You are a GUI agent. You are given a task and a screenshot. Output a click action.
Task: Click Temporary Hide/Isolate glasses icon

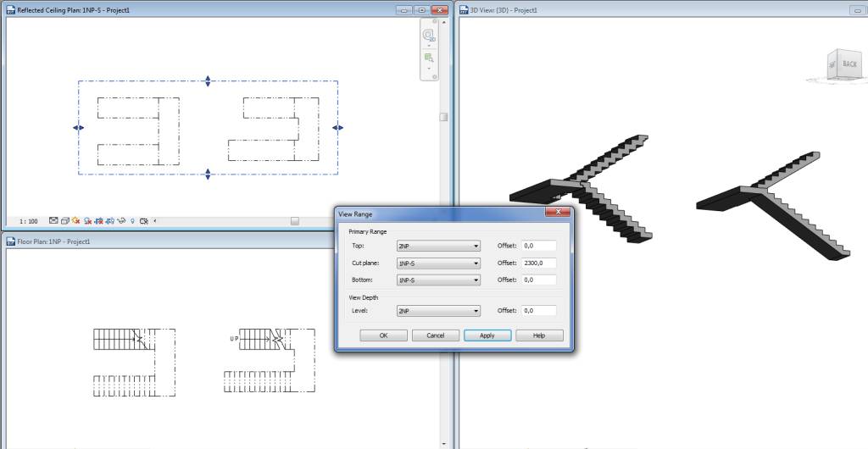[120, 220]
